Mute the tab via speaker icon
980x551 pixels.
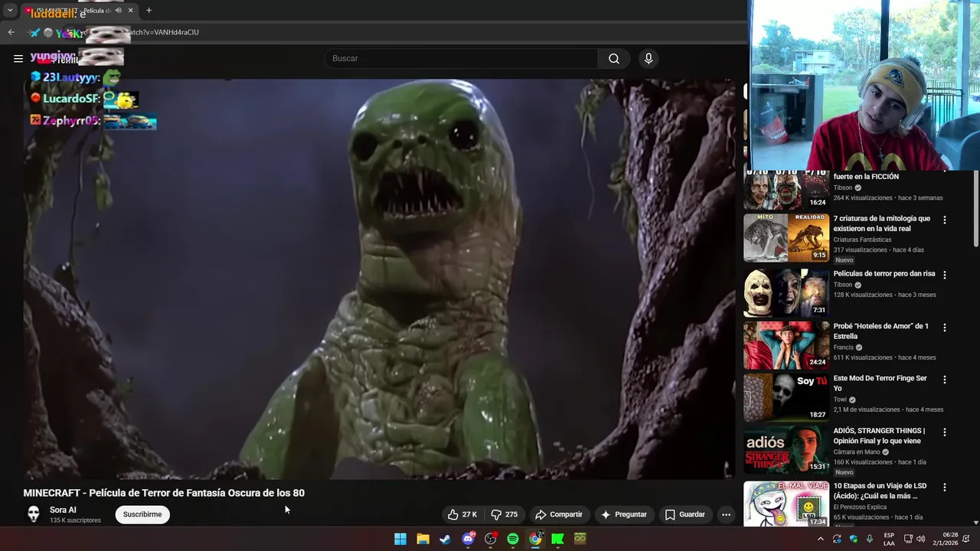click(118, 11)
